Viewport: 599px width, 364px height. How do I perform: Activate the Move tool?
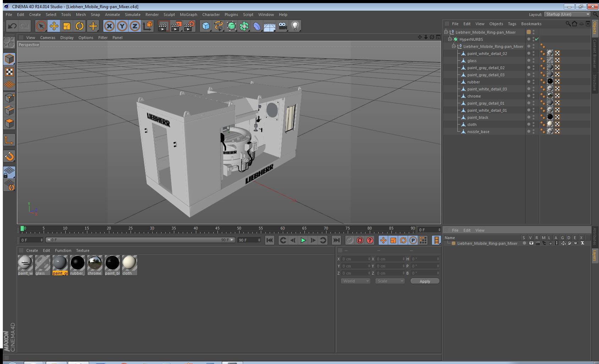[54, 26]
